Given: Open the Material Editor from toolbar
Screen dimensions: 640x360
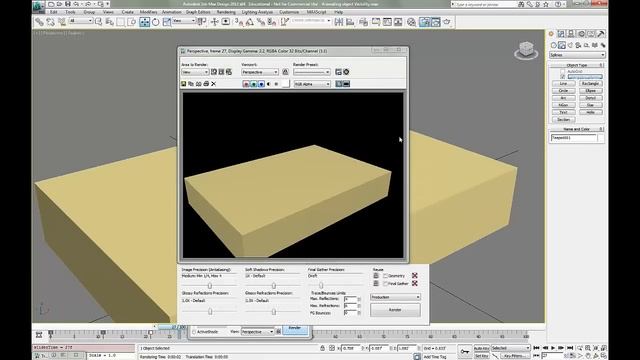Looking at the screenshot, I should click(x=411, y=22).
